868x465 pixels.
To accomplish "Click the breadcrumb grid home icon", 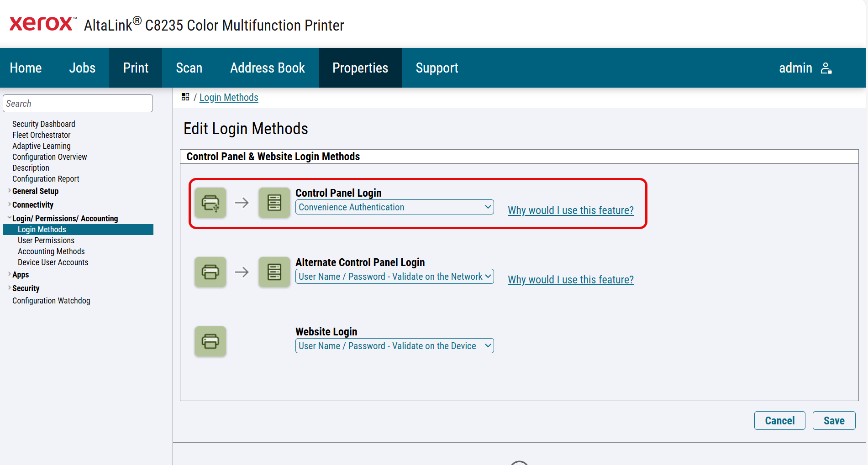I will pyautogui.click(x=185, y=97).
